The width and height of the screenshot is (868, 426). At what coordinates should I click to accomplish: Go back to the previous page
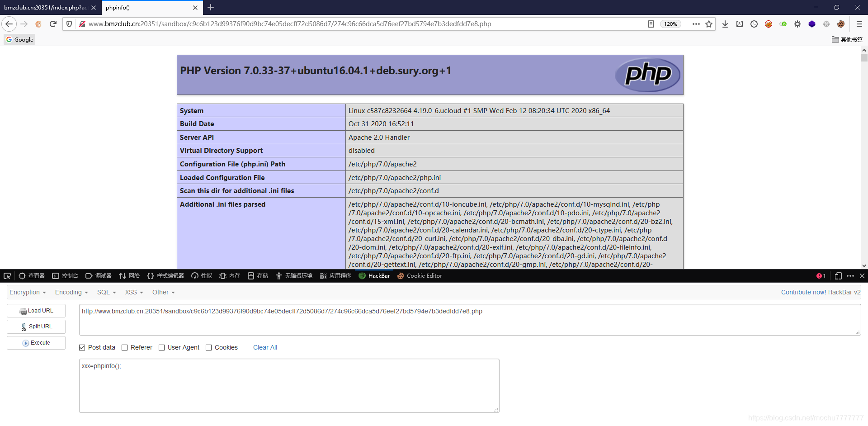coord(9,24)
